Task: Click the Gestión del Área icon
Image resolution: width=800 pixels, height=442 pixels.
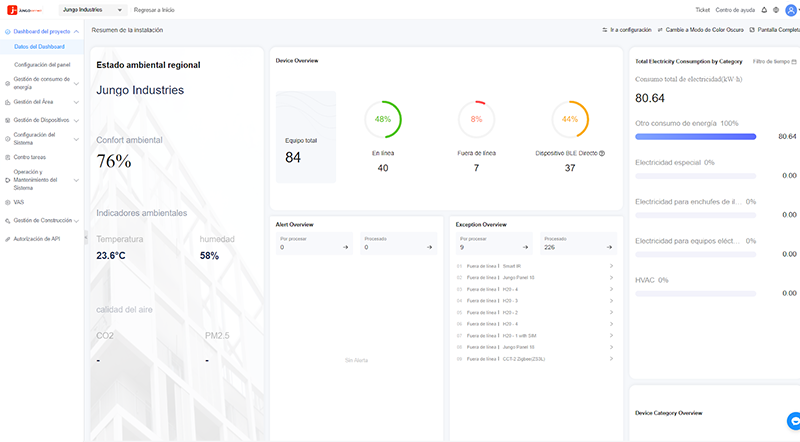Action: pyautogui.click(x=7, y=102)
